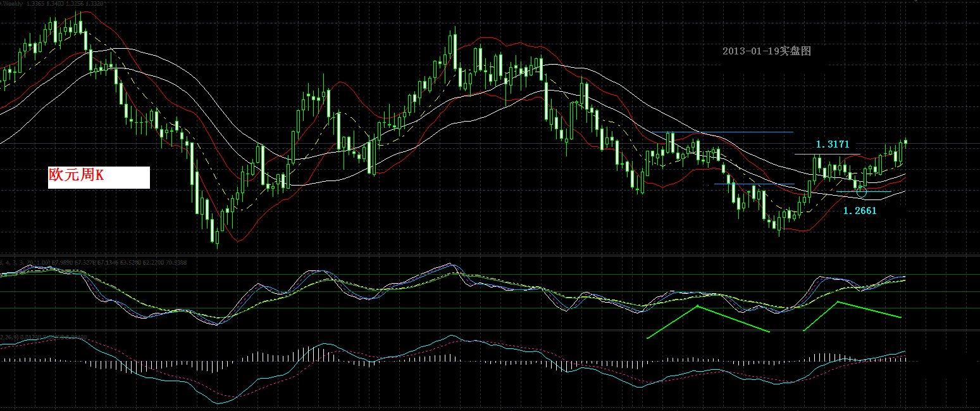Image resolution: width=980 pixels, height=411 pixels.
Task: Click the red 欧元周K label box
Action: click(x=99, y=177)
